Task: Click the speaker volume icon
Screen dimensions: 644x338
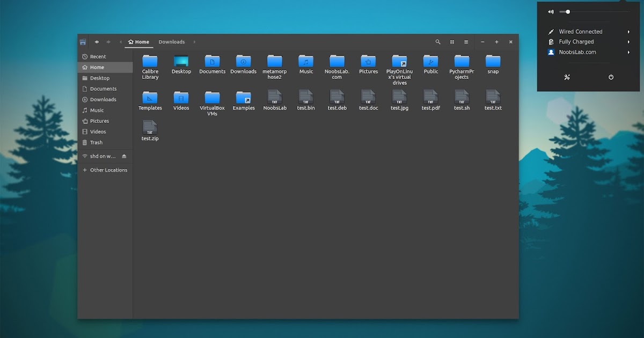Action: click(550, 11)
